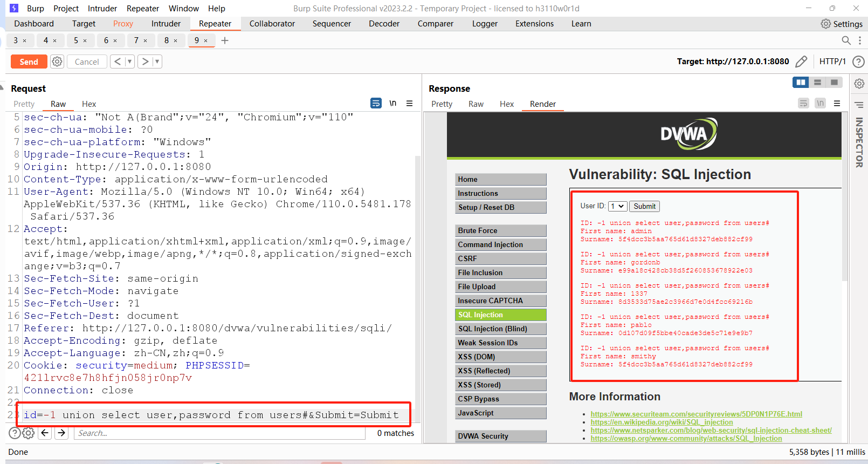Click the DVWA logo in response

pos(688,134)
